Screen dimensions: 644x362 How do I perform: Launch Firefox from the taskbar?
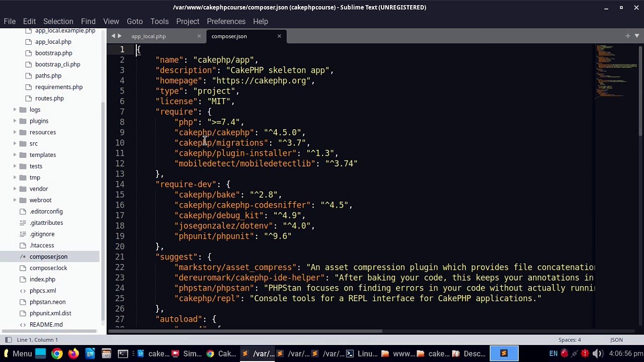(x=73, y=353)
